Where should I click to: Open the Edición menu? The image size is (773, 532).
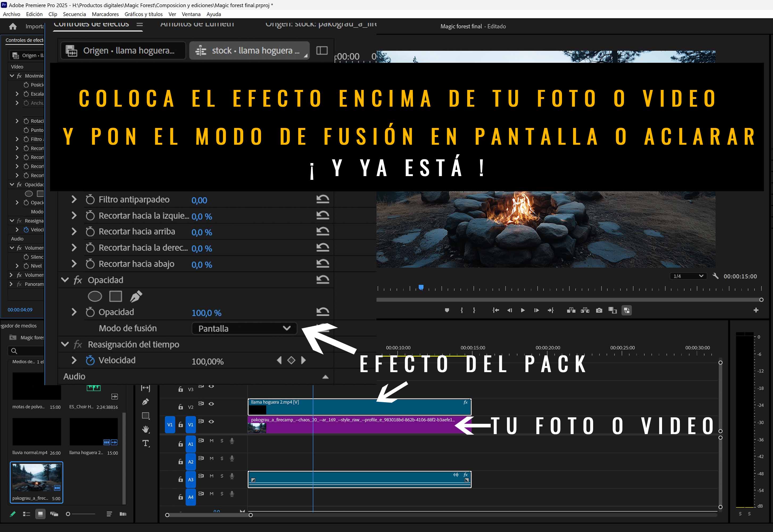(x=34, y=14)
